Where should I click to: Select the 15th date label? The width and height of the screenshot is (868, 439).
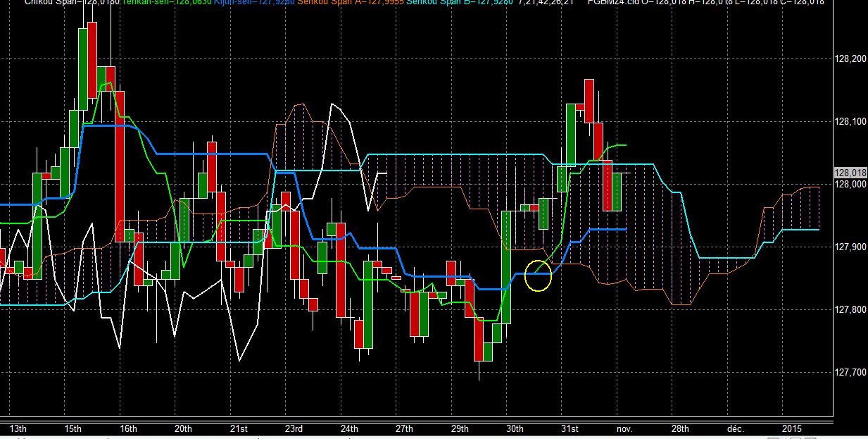pyautogui.click(x=73, y=428)
